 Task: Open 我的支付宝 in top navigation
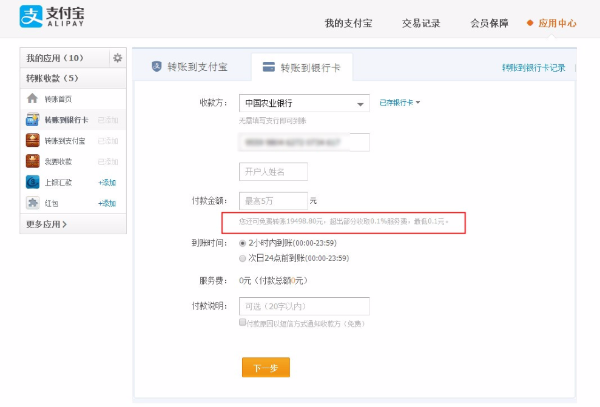click(348, 23)
